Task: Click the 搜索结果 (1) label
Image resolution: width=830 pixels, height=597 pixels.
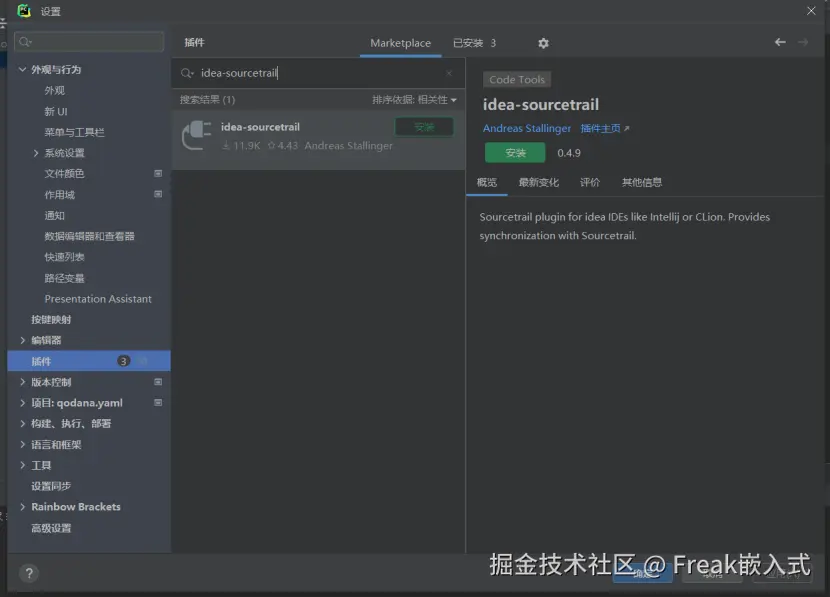Action: click(x=207, y=100)
